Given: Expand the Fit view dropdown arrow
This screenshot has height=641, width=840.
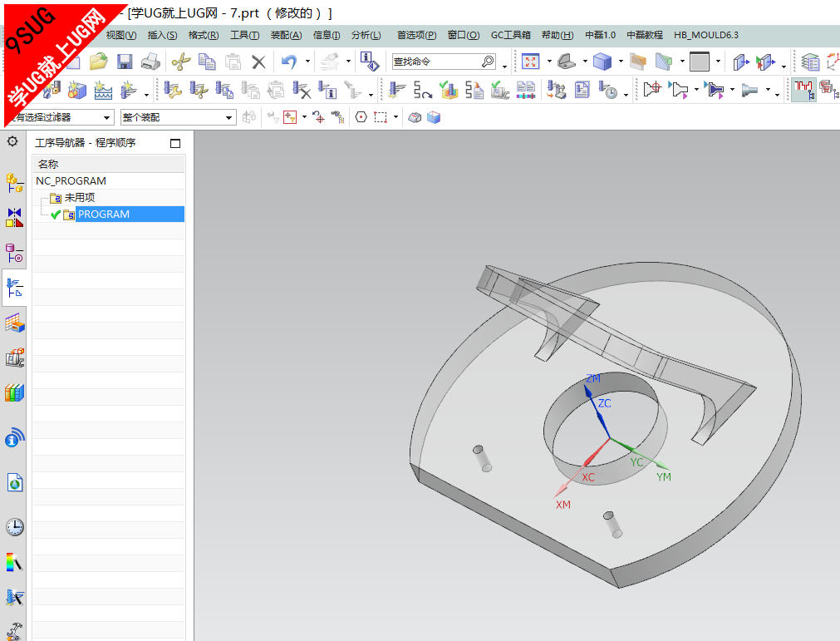Looking at the screenshot, I should point(549,62).
